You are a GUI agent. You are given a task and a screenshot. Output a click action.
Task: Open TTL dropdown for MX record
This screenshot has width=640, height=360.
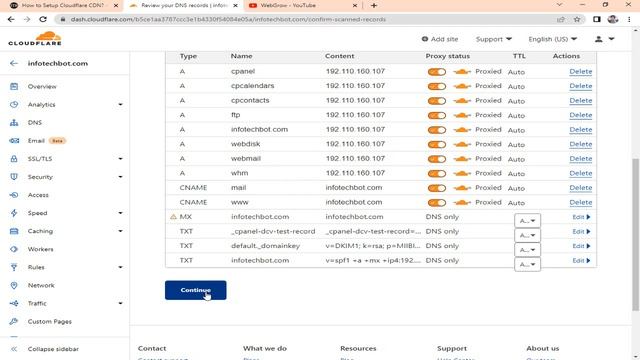pyautogui.click(x=527, y=220)
